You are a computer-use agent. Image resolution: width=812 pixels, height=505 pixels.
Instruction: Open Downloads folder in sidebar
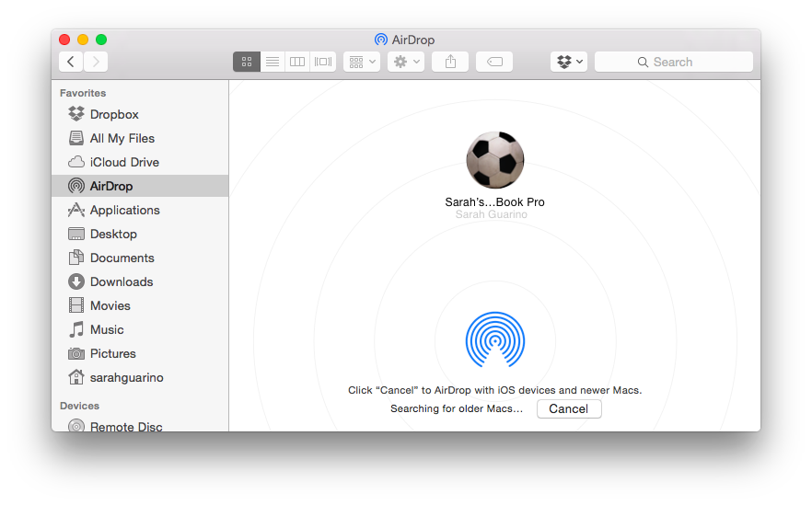pos(121,281)
